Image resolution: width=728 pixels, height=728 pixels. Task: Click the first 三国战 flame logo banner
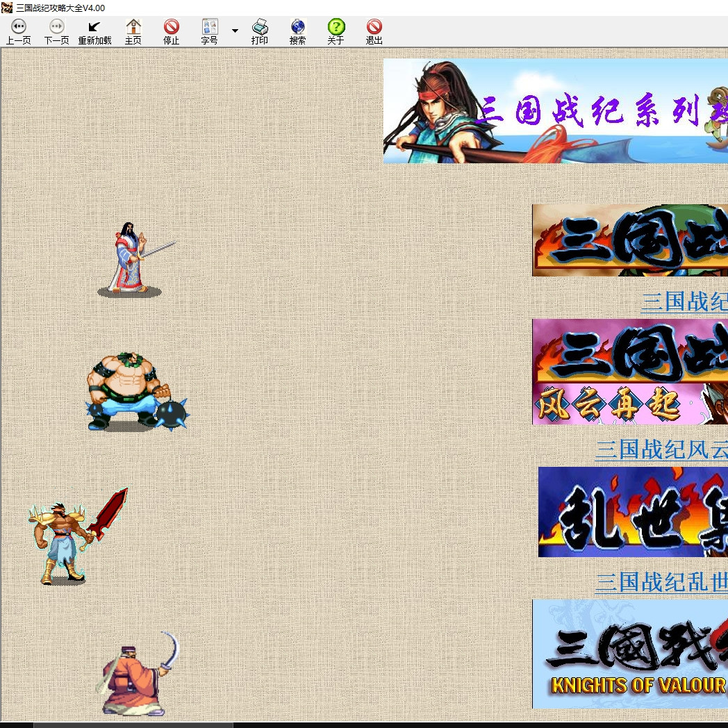tap(630, 240)
